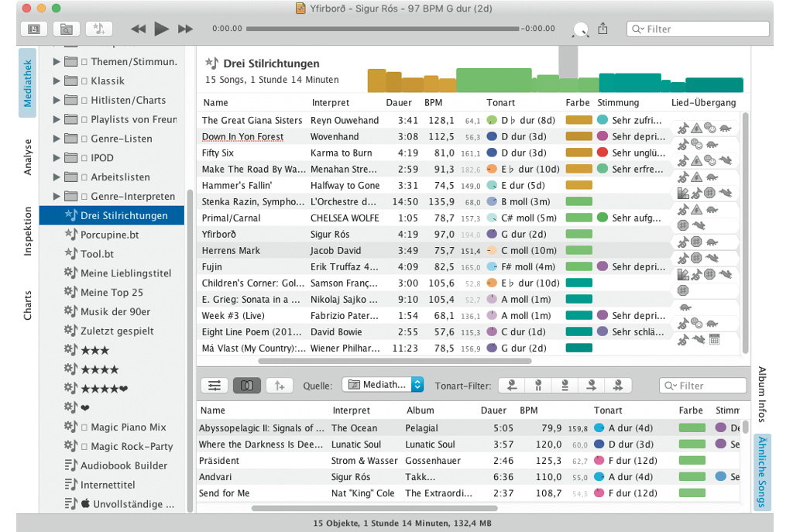Toggle the first Tonart-Filter button
The image size is (793, 532).
pos(511,385)
